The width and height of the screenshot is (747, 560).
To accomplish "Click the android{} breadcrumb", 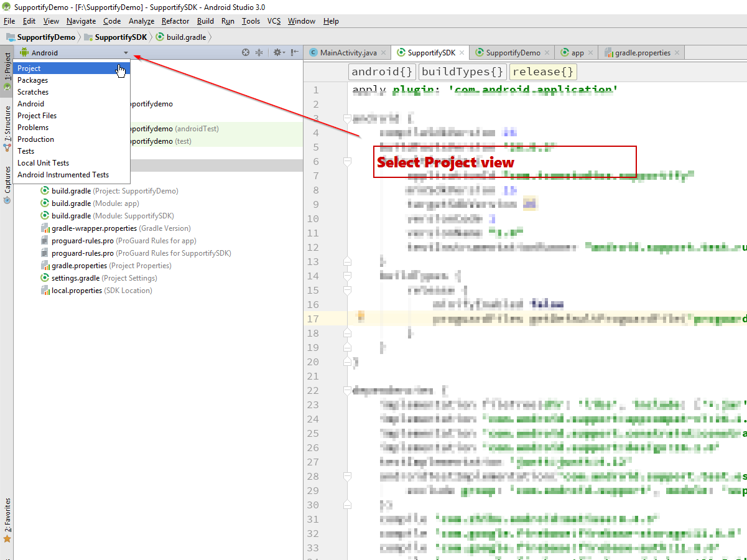I will pos(383,72).
